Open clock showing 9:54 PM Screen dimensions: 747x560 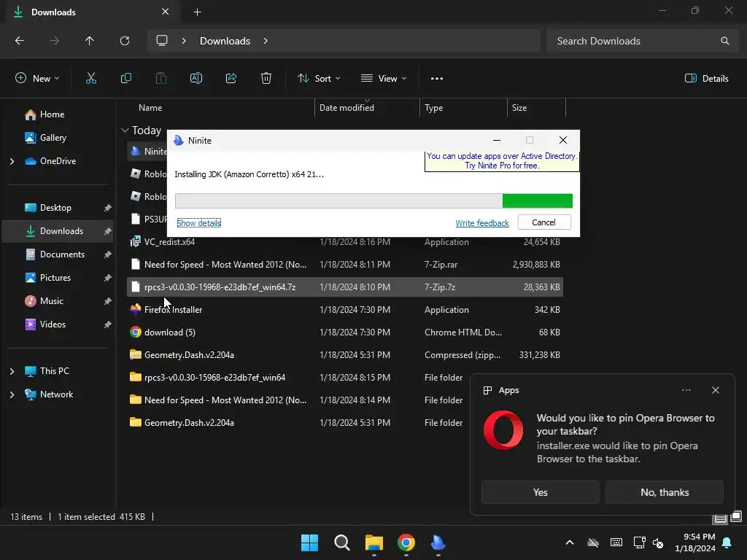tap(695, 542)
